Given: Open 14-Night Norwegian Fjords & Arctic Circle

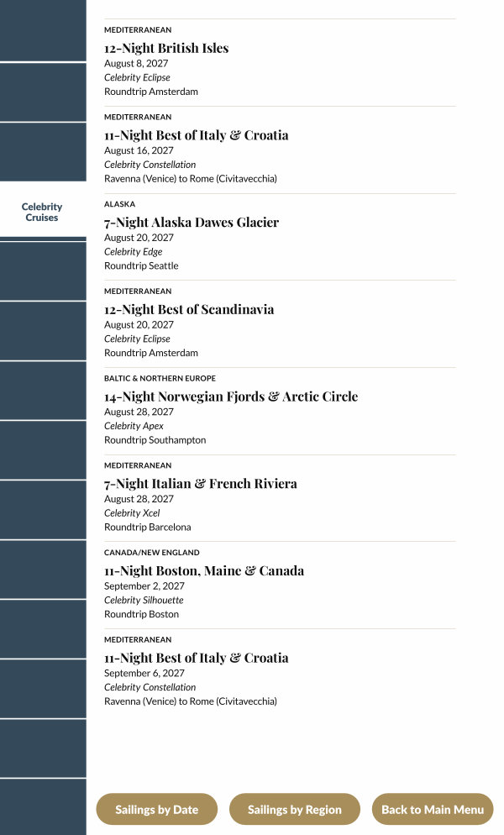Looking at the screenshot, I should pos(231,396).
